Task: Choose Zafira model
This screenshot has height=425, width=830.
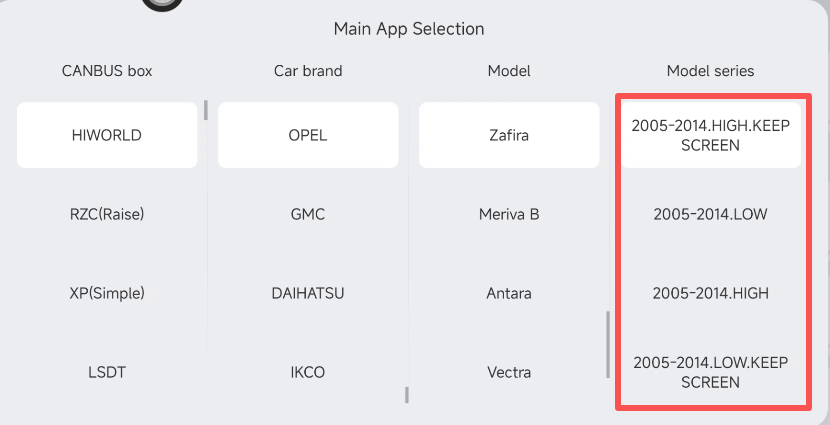Action: tap(509, 135)
